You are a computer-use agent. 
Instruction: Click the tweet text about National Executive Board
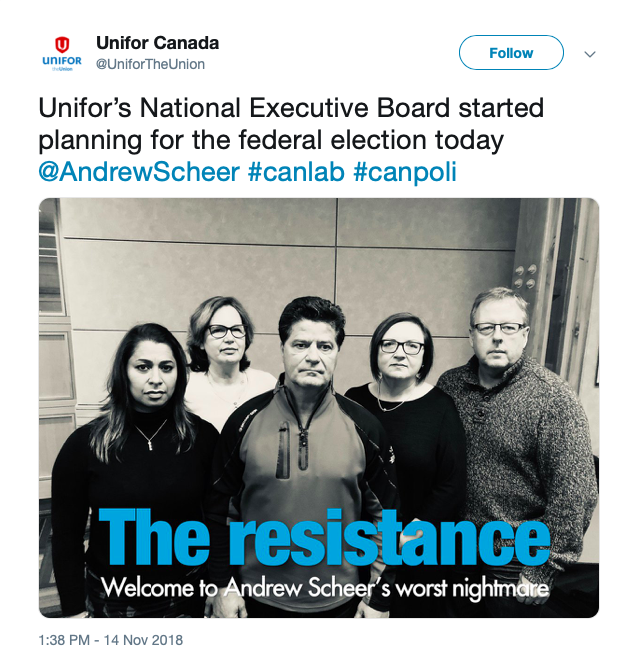290,122
